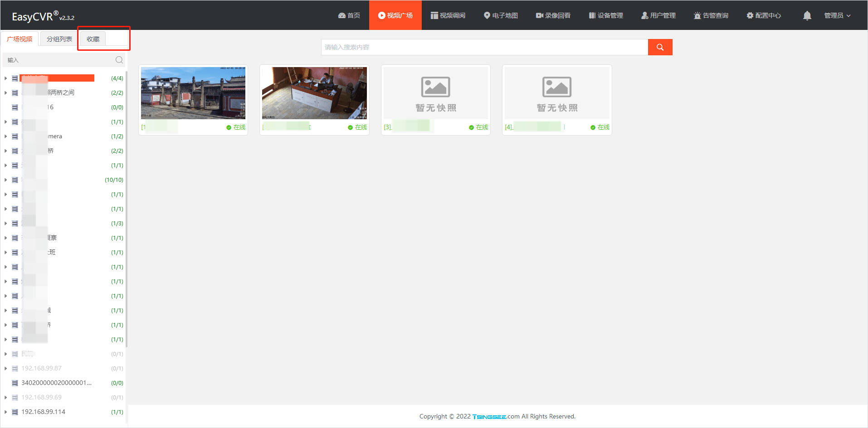
Task: Click the orange search button
Action: coord(660,47)
